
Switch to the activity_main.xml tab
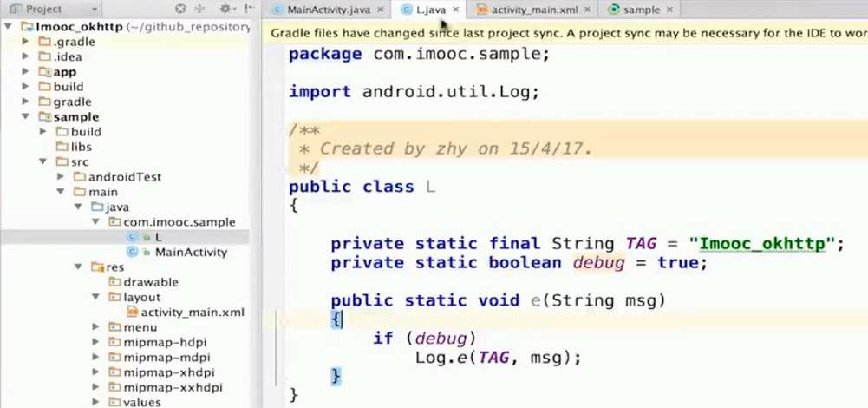point(534,10)
